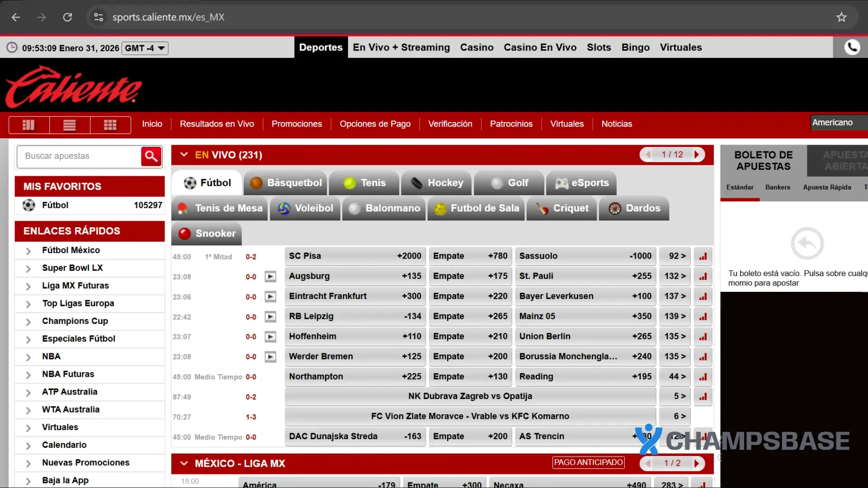Viewport: 868px width, 488px height.
Task: Open the GMT -4 timezone dropdown
Action: pyautogui.click(x=145, y=48)
